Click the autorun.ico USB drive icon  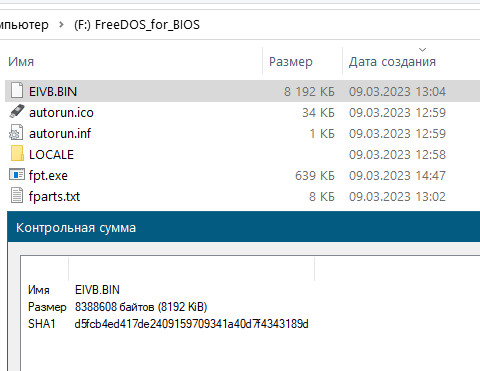pos(17,112)
